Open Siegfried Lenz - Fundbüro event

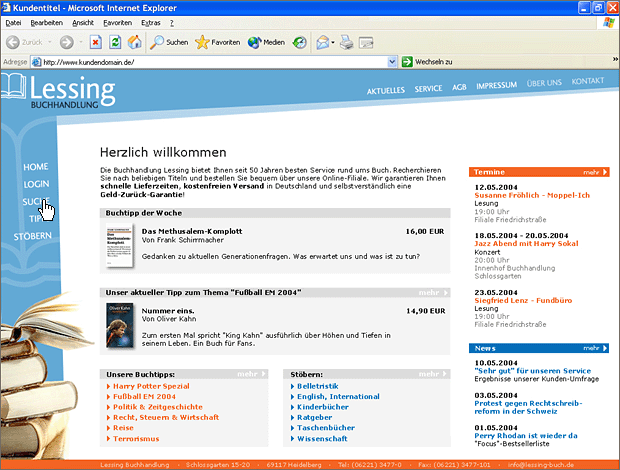(523, 300)
